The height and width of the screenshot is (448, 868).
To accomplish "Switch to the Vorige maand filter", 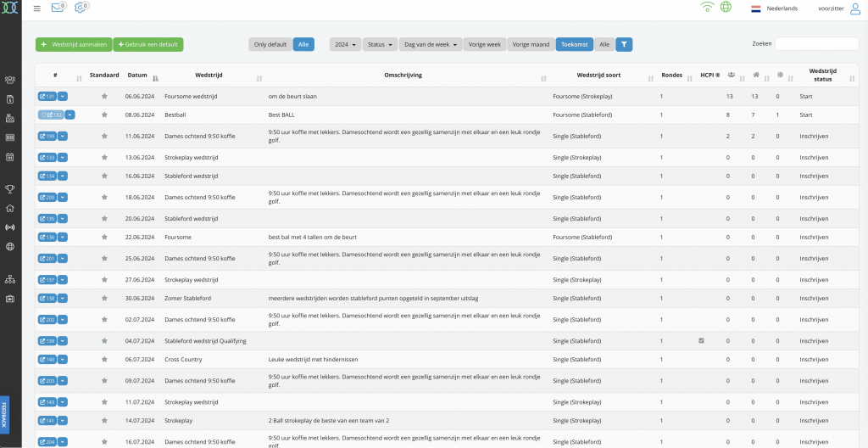I will point(531,44).
